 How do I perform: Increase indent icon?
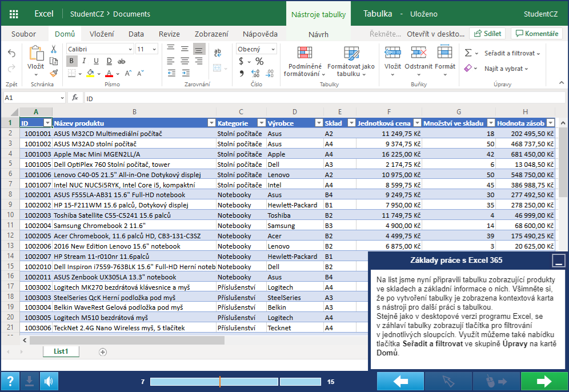coord(186,73)
